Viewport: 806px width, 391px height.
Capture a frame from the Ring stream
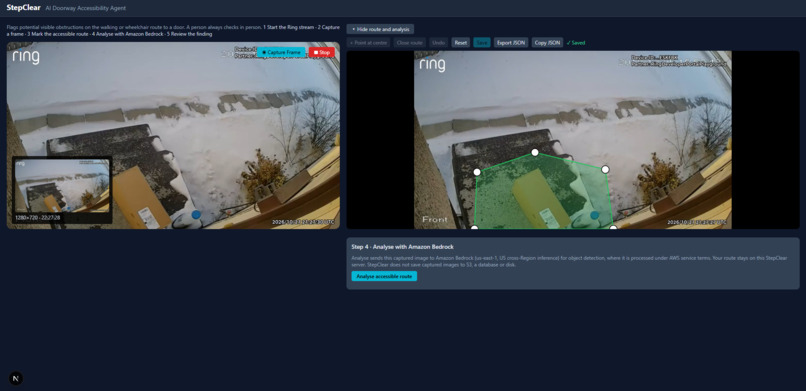(281, 52)
